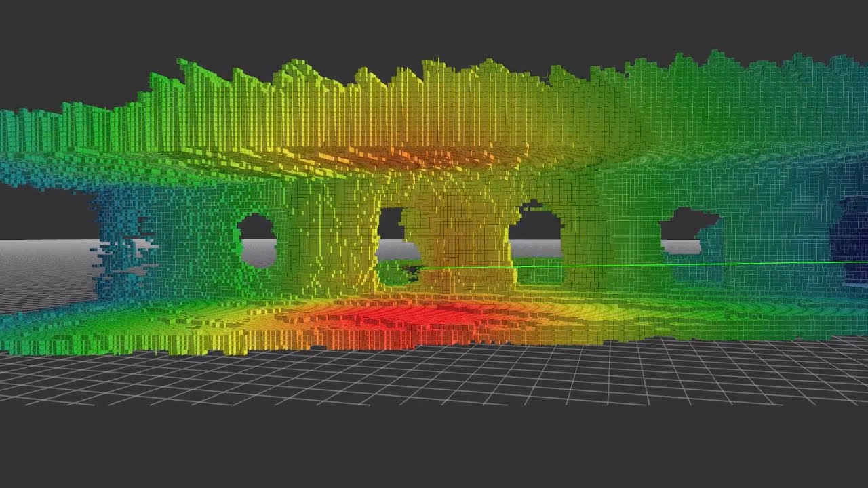Click the empty dark background above the map

[x=434, y=27]
